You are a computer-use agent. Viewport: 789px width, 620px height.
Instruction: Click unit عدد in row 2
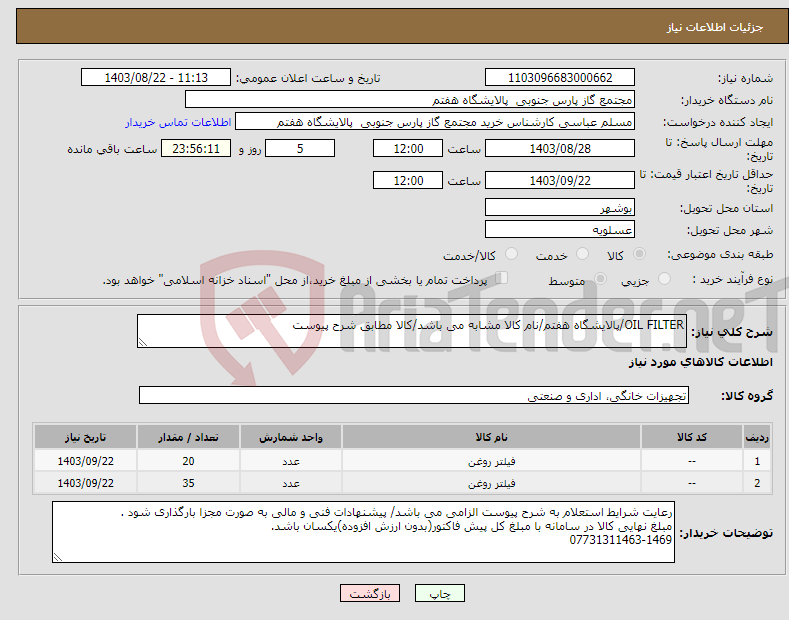(x=291, y=483)
